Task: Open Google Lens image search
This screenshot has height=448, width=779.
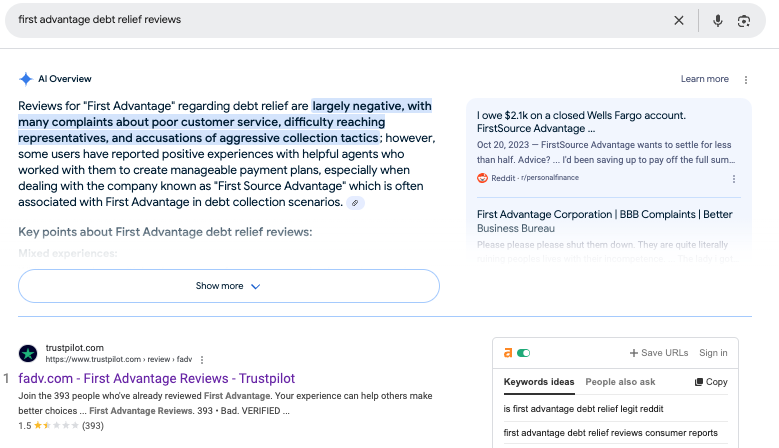Action: click(x=744, y=20)
